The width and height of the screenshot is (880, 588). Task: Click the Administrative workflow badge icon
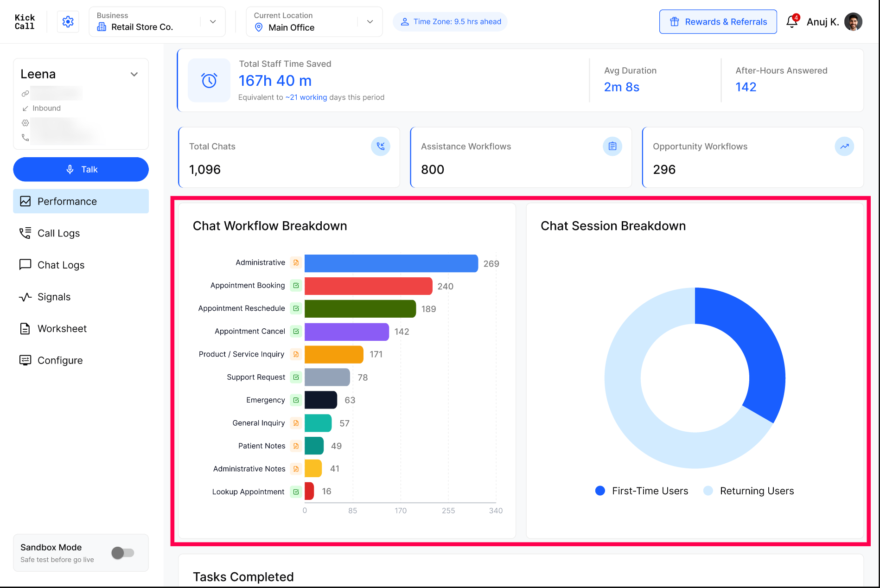(296, 263)
